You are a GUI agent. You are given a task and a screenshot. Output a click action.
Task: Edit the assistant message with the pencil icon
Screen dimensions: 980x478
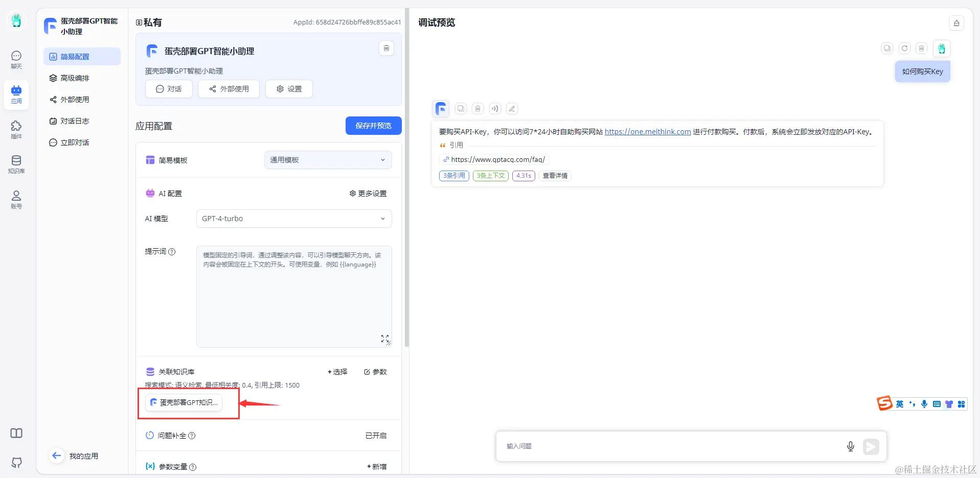tap(511, 108)
